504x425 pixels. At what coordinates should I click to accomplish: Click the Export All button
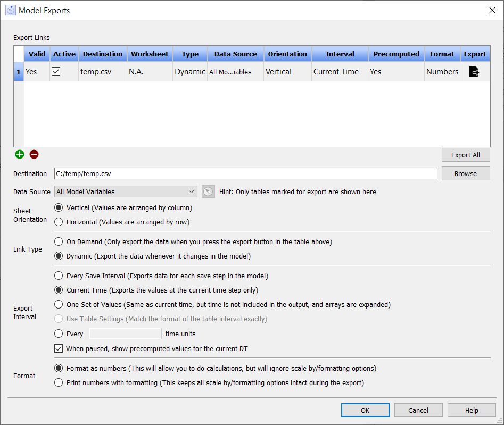(x=466, y=155)
